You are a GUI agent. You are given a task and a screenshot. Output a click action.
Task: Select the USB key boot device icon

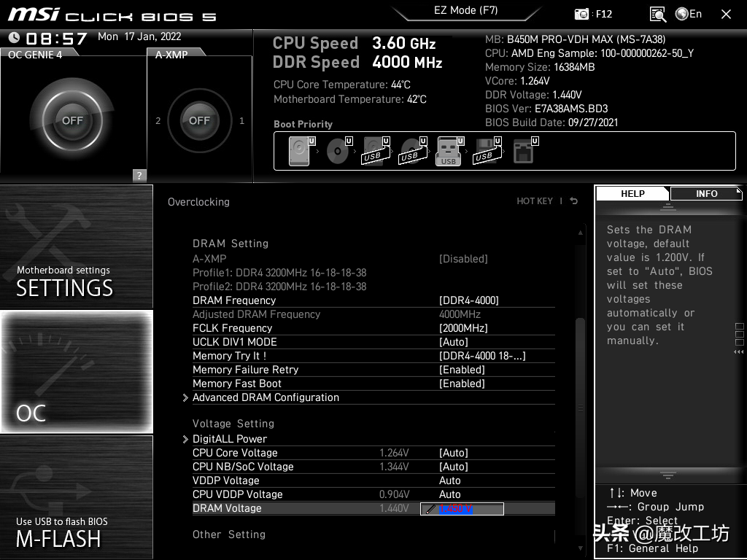click(450, 151)
